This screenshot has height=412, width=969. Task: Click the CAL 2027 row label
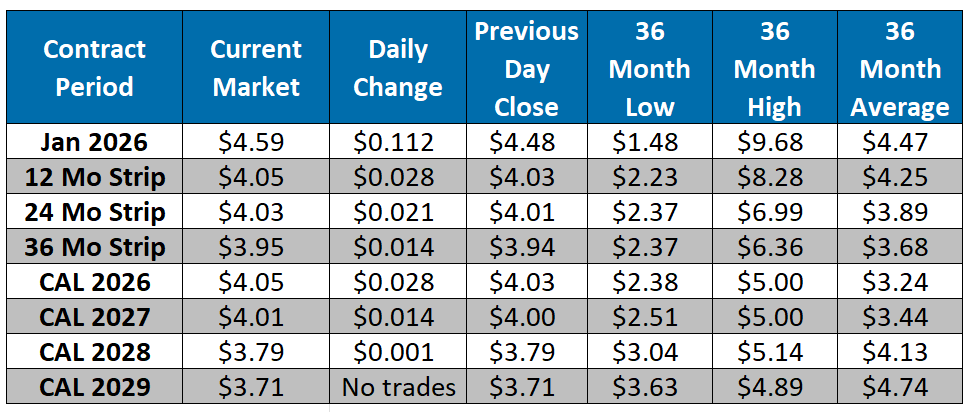tap(95, 317)
